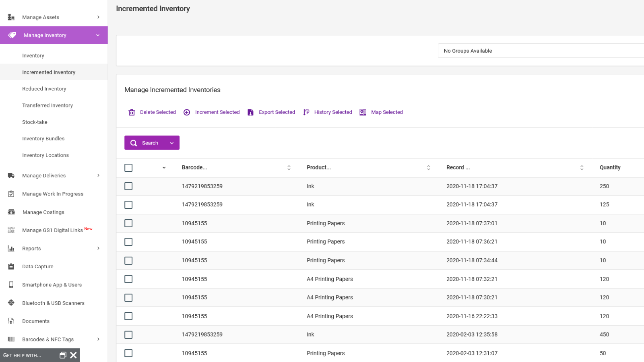Select the row recorded 2020-11-16 22:22:33
The height and width of the screenshot is (362, 644).
click(128, 316)
